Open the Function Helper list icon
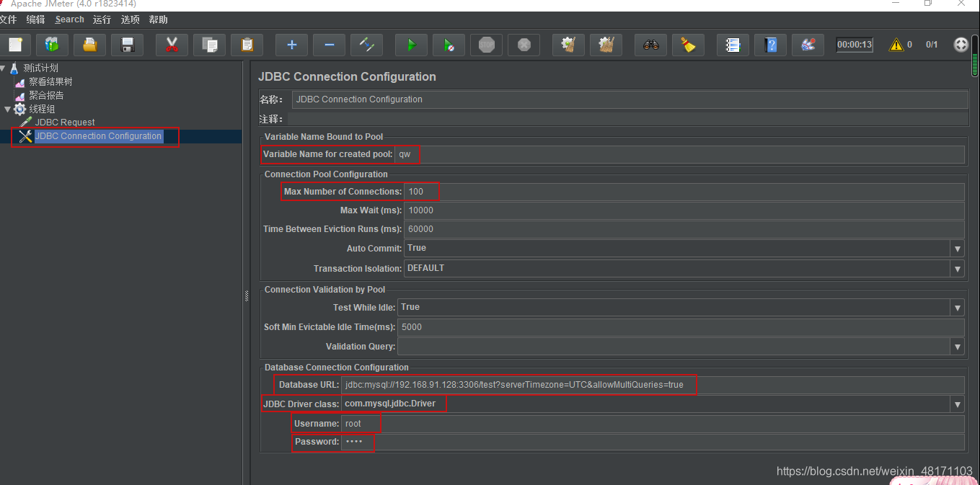This screenshot has height=485, width=980. tap(733, 45)
